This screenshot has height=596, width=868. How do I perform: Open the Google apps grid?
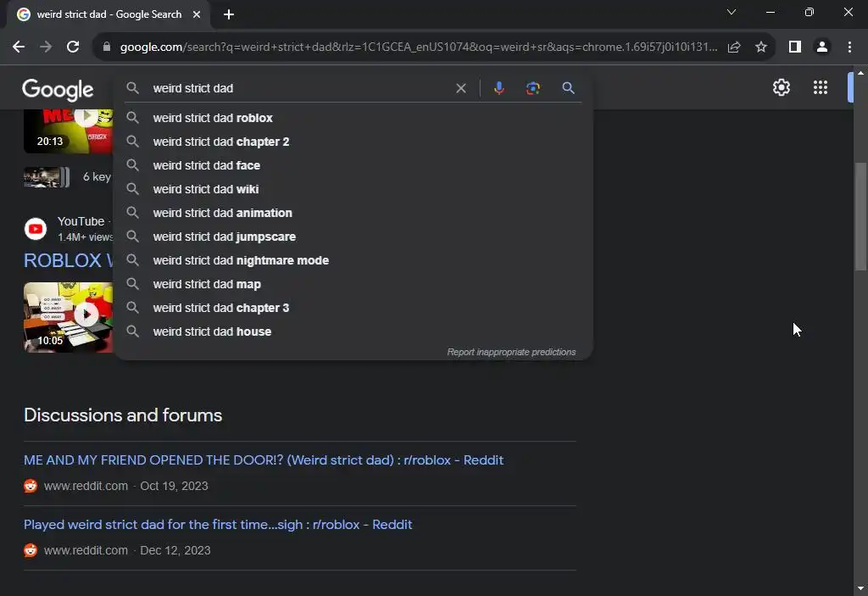pyautogui.click(x=821, y=87)
